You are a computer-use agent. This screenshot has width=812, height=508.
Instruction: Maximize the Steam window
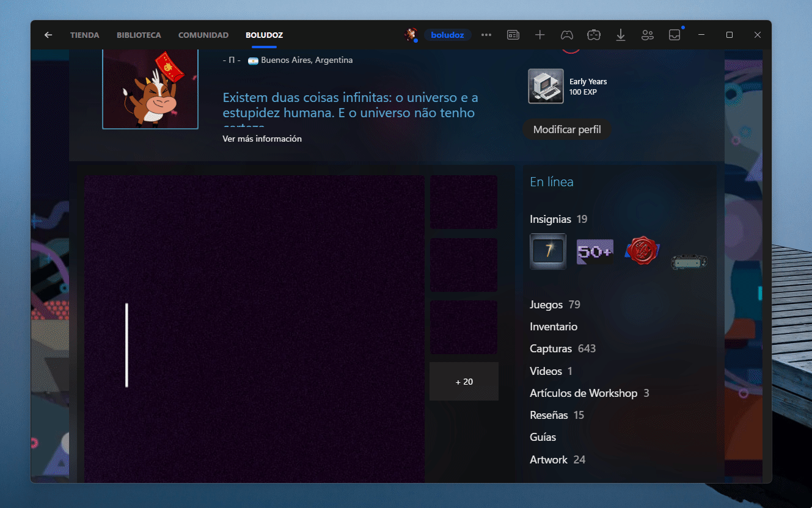(x=730, y=35)
